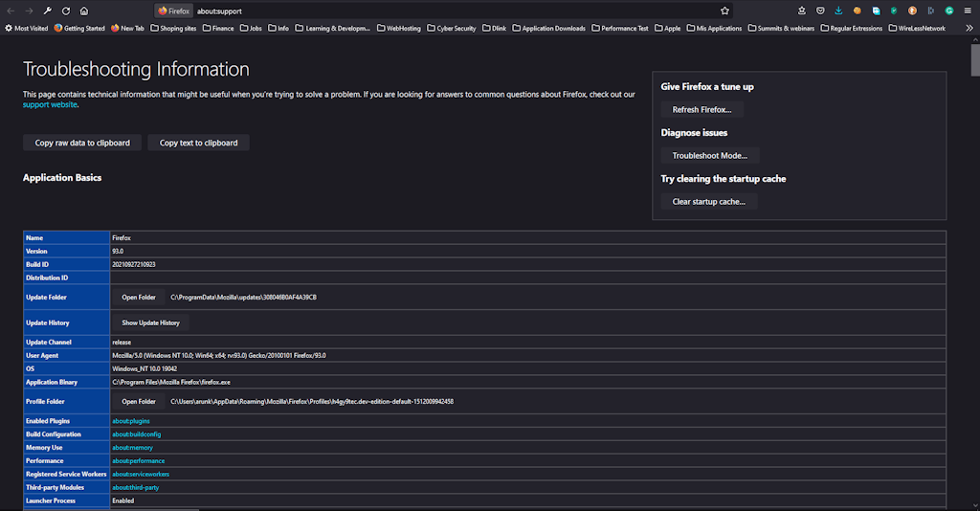Image resolution: width=980 pixels, height=511 pixels.
Task: Select the User Agent string text
Action: 219,355
